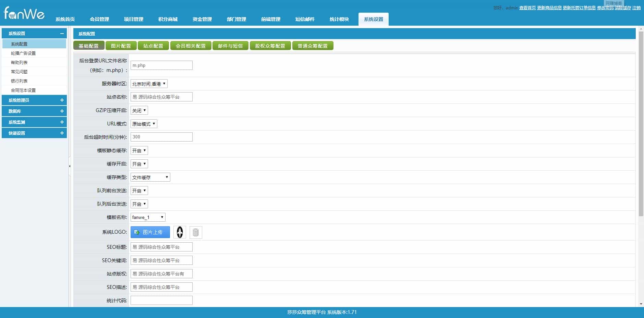Open 常见问题 in the sidebar
This screenshot has width=644, height=318.
click(x=34, y=72)
